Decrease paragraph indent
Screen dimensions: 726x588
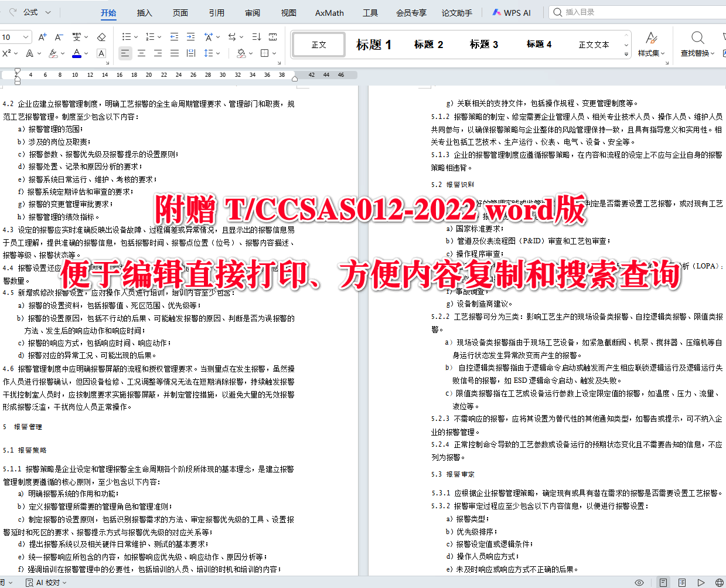click(174, 37)
